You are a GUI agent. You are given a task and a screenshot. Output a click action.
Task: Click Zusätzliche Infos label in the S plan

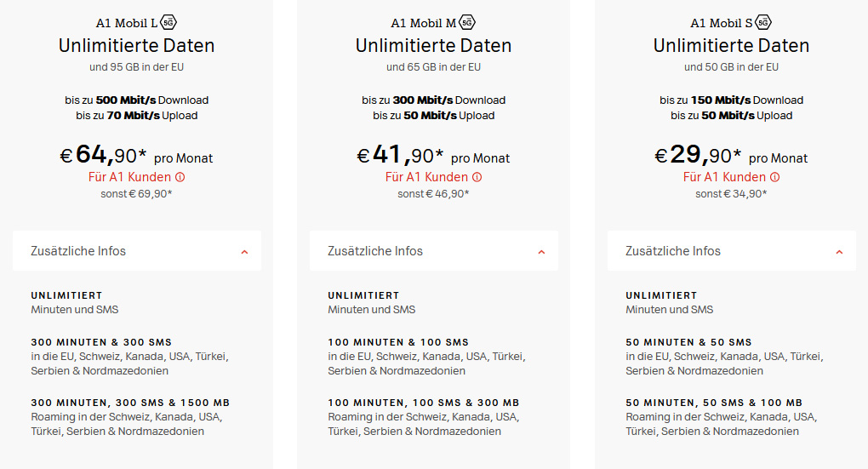[673, 251]
